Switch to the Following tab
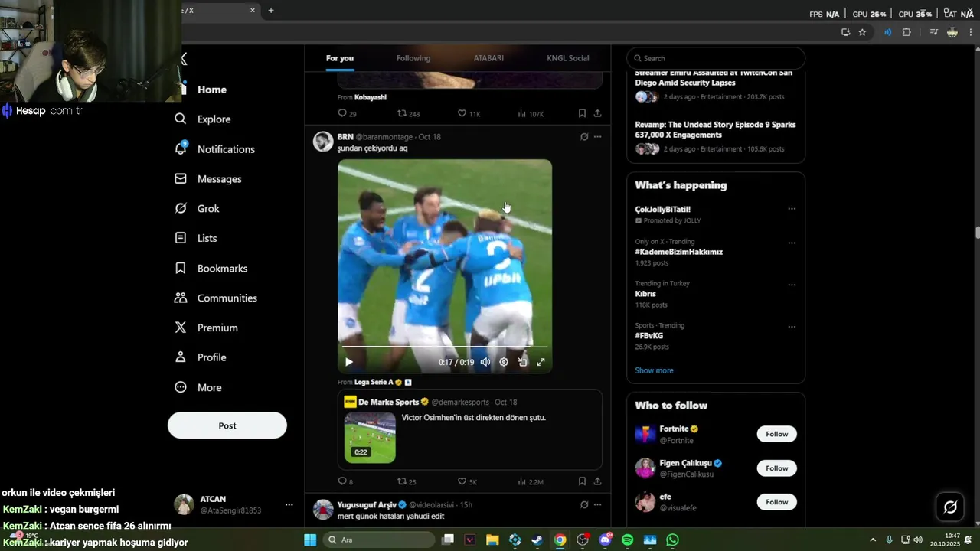 coord(413,58)
